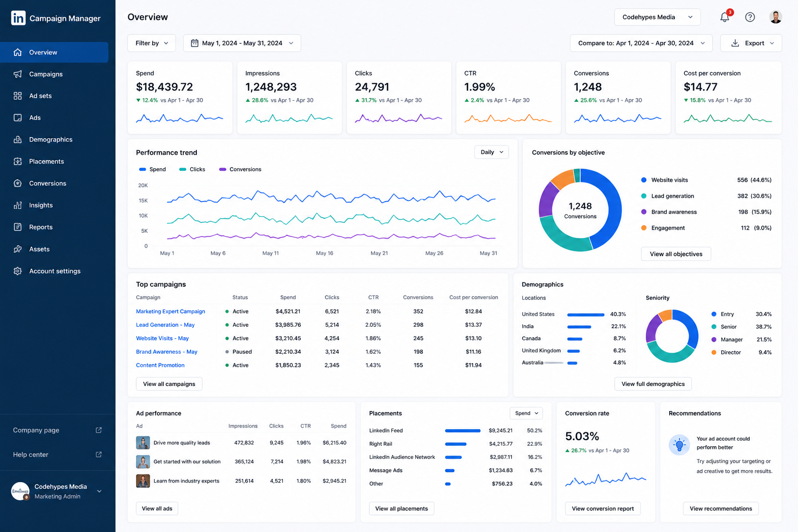Change the Daily granularity dropdown
Screen dimensions: 798x532
[x=491, y=152]
